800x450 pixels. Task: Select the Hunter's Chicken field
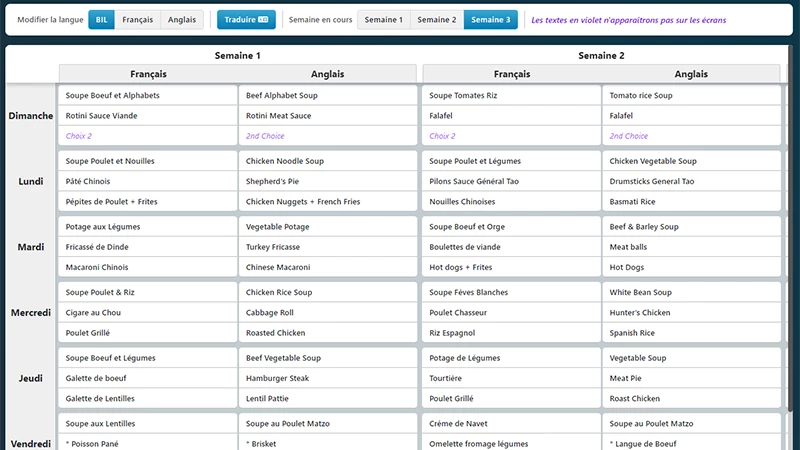click(691, 313)
